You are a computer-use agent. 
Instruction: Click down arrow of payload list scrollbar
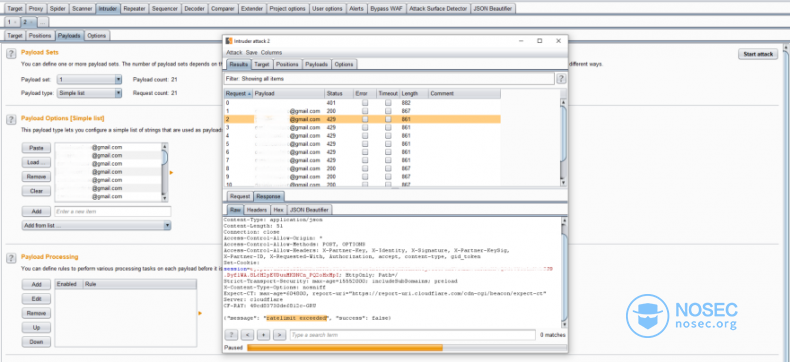point(164,198)
